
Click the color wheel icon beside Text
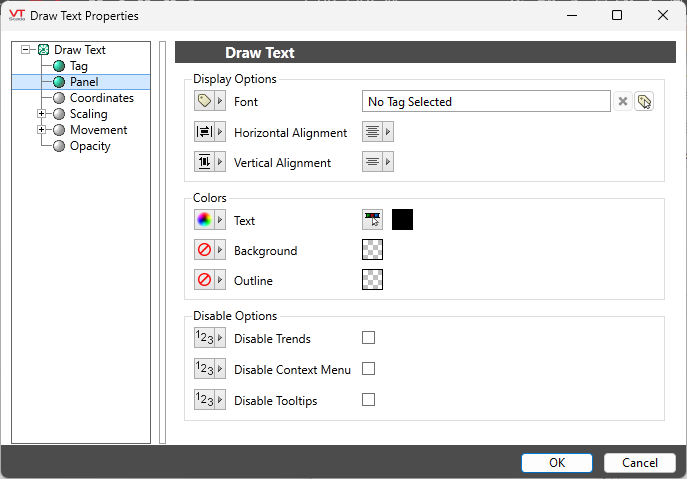204,220
